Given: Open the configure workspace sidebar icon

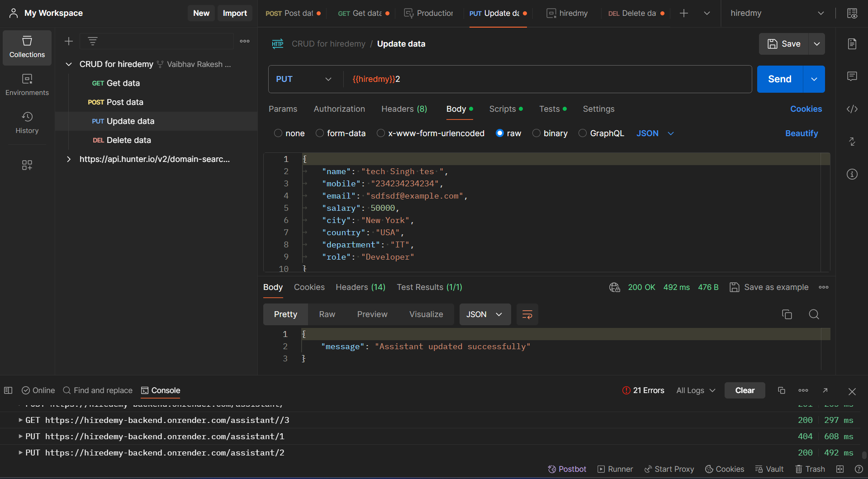Looking at the screenshot, I should pos(27,165).
